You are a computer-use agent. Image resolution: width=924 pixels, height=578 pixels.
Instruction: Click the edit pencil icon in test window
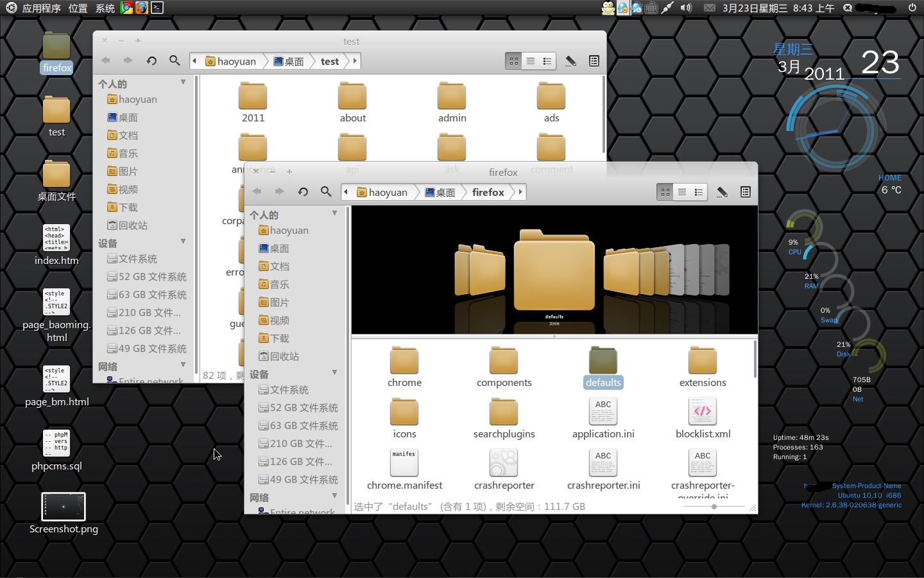[570, 61]
